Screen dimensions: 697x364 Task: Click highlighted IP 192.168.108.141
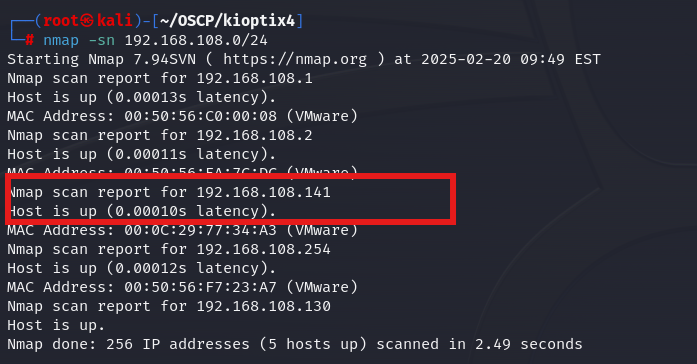click(264, 192)
